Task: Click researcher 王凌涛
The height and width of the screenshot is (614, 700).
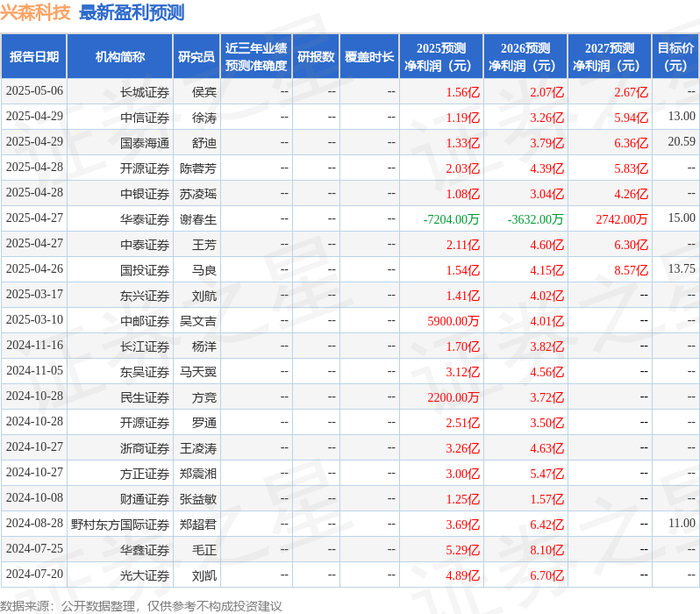Action: coord(198,448)
